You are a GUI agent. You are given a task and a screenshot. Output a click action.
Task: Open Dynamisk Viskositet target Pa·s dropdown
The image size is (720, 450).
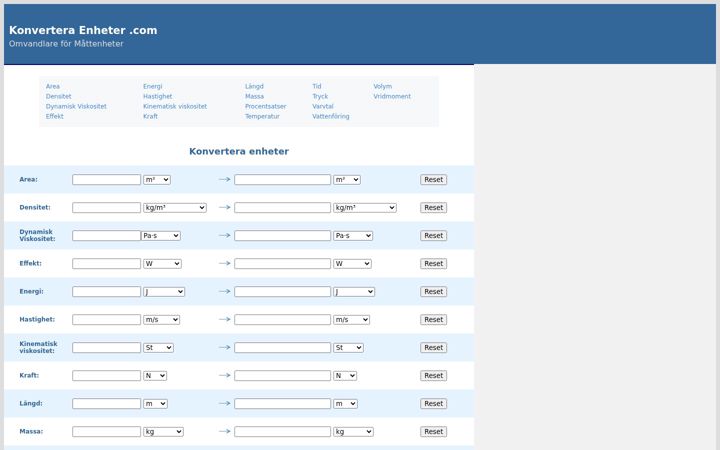[x=353, y=236]
